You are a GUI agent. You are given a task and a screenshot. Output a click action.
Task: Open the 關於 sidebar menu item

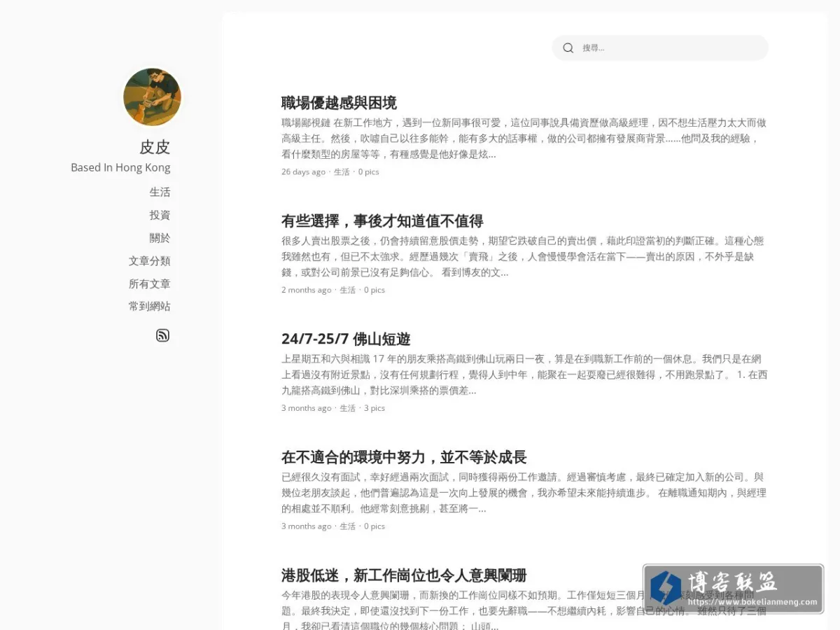pyautogui.click(x=160, y=238)
